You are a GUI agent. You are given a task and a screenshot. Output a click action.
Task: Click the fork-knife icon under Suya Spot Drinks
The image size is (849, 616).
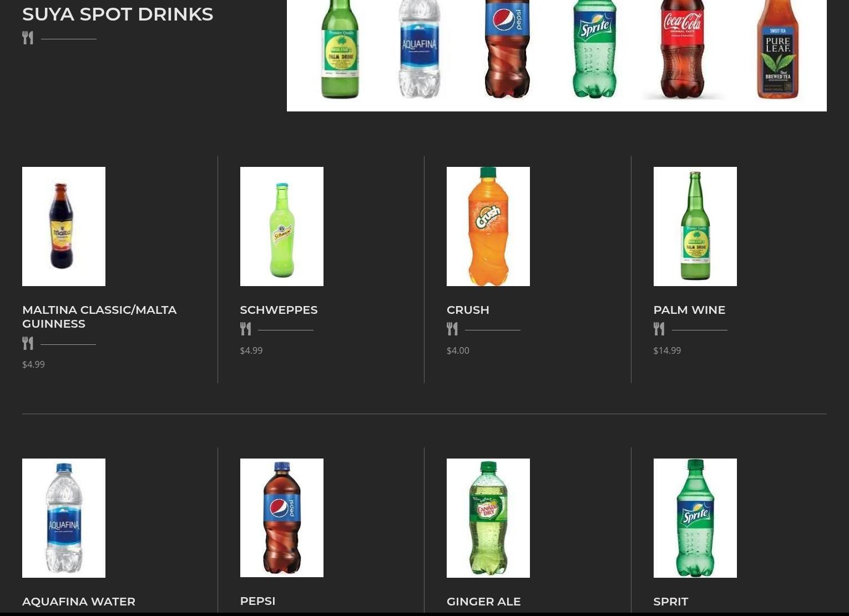coord(28,38)
